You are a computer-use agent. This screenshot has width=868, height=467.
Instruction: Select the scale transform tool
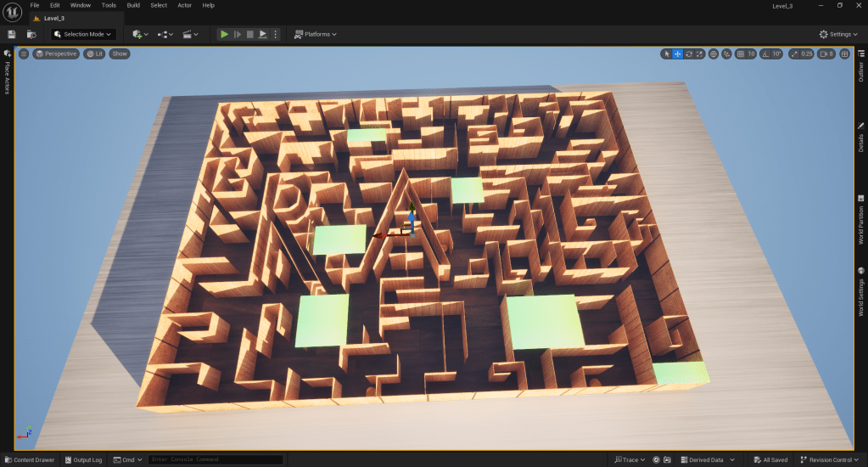[700, 53]
